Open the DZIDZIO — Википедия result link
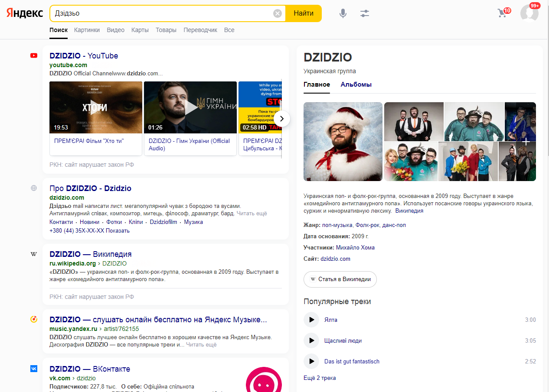Image resolution: width=549 pixels, height=392 pixels. point(91,254)
